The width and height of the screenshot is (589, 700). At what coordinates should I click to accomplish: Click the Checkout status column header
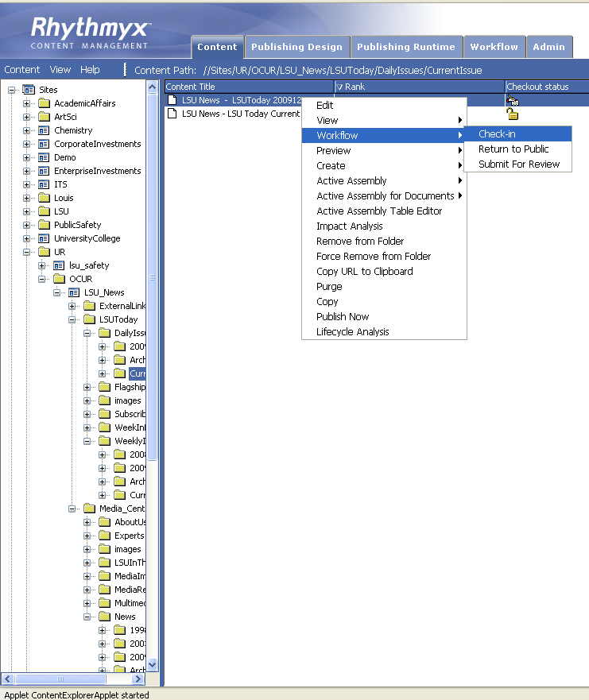(547, 87)
